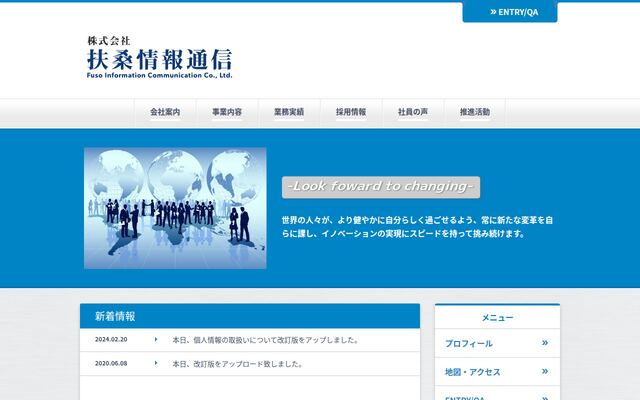Click the double chevron icon before ENTRY/QA
The width and height of the screenshot is (640, 400).
pos(493,12)
